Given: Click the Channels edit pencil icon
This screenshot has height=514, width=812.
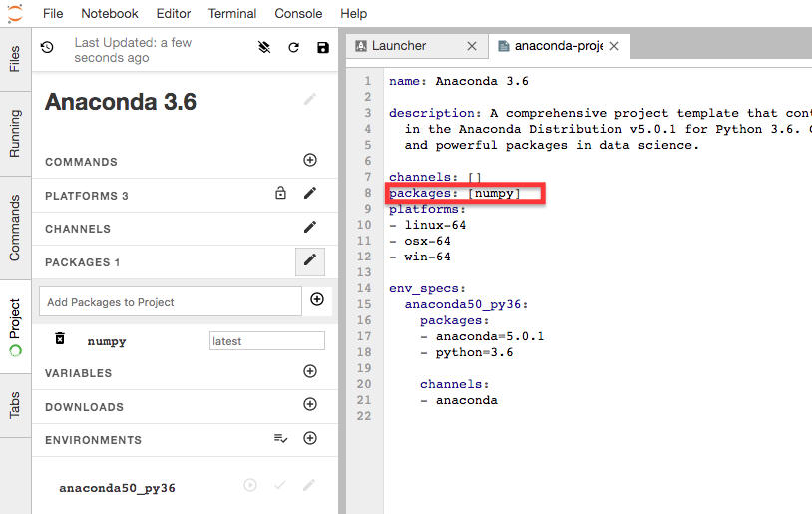Looking at the screenshot, I should tap(310, 228).
